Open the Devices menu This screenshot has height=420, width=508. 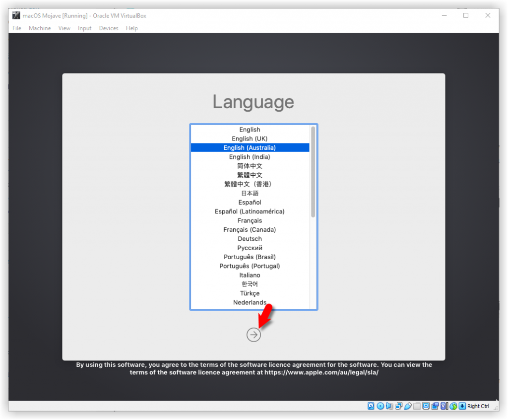click(x=108, y=28)
